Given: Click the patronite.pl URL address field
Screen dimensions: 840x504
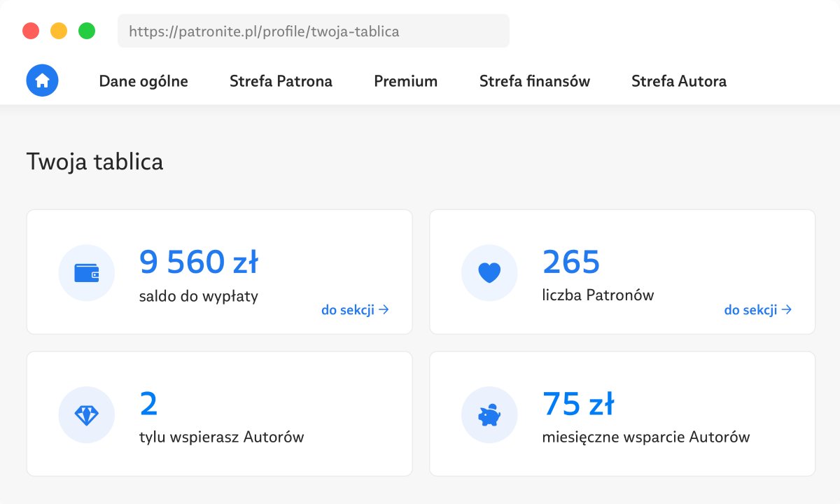Looking at the screenshot, I should pos(313,31).
